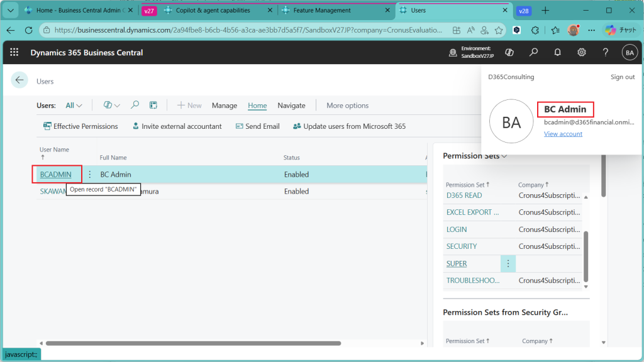Image resolution: width=644 pixels, height=362 pixels.
Task: Open Tell Me search in the header bar
Action: point(533,53)
